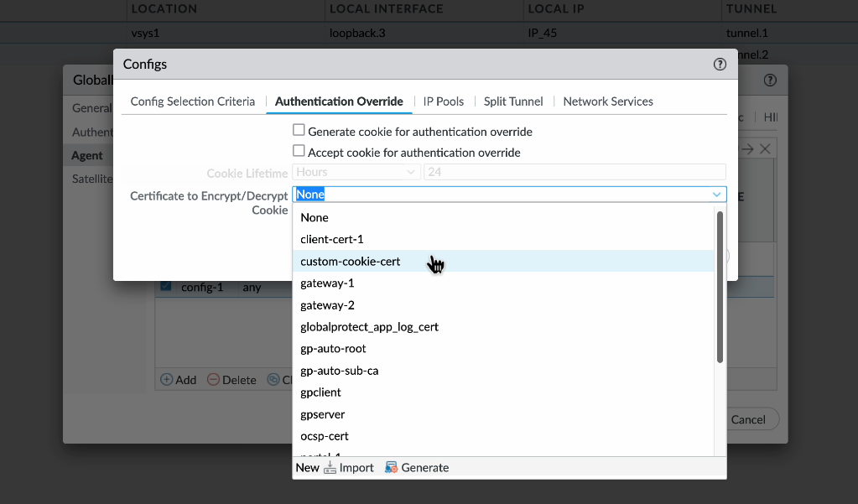Image resolution: width=858 pixels, height=504 pixels.
Task: Switch to the IP Pools tab
Action: click(x=443, y=101)
